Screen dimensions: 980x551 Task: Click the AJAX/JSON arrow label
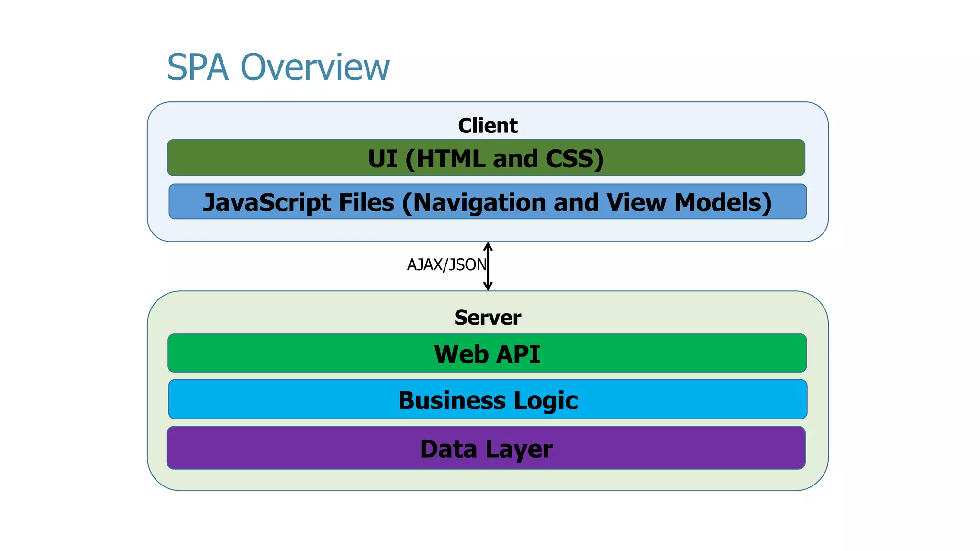pos(446,264)
